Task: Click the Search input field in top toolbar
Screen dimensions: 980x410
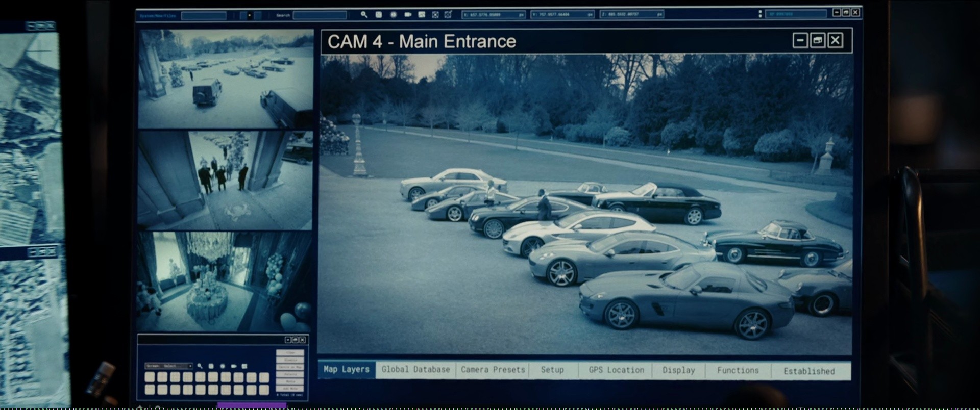Action: click(320, 15)
